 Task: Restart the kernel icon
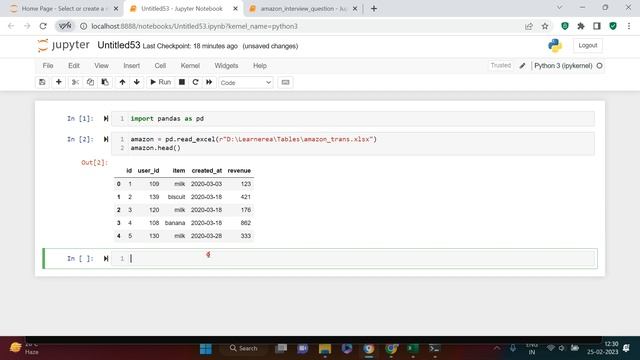(195, 82)
